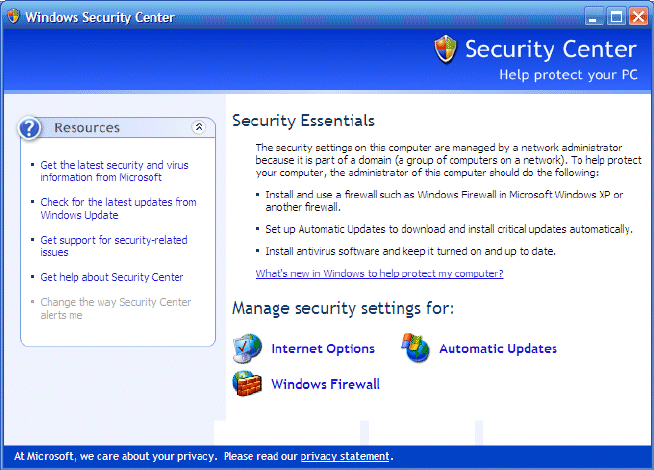Open the Internet Options link
654x470 pixels.
pos(323,349)
